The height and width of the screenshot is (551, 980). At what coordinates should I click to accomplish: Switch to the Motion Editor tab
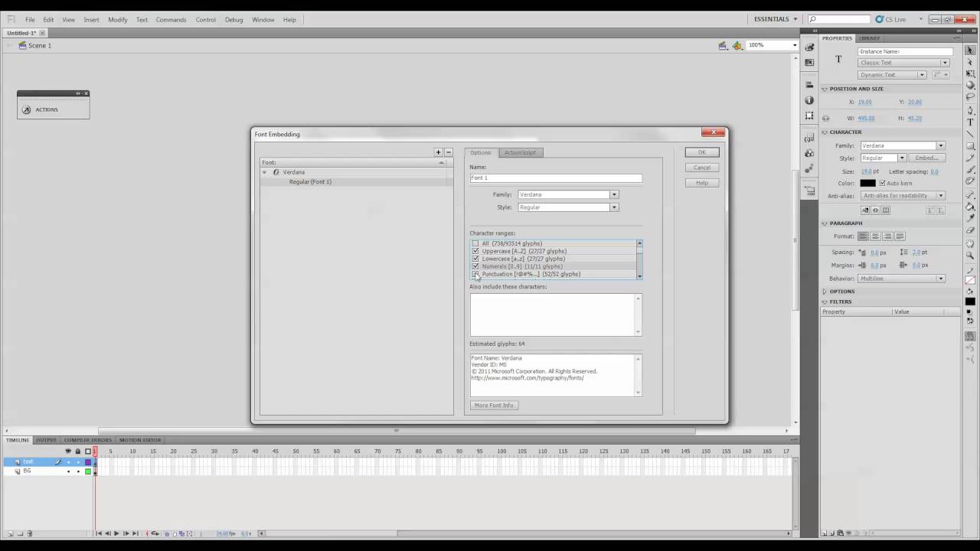140,440
